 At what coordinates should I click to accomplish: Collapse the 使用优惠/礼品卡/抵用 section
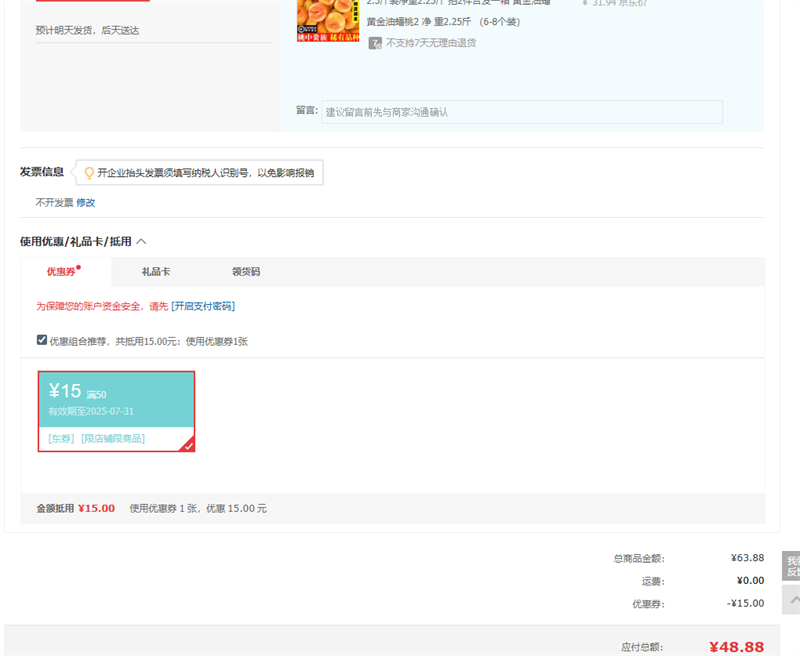tap(141, 241)
